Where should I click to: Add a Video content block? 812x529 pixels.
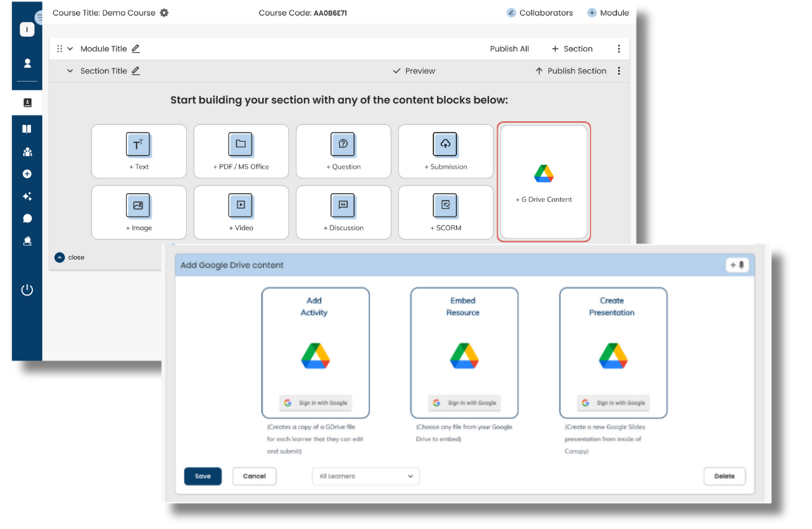click(x=241, y=212)
